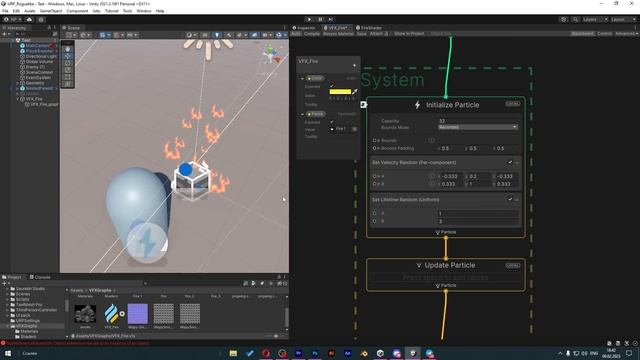
Task: Select the Hand view tool in Scene
Action: (67, 49)
